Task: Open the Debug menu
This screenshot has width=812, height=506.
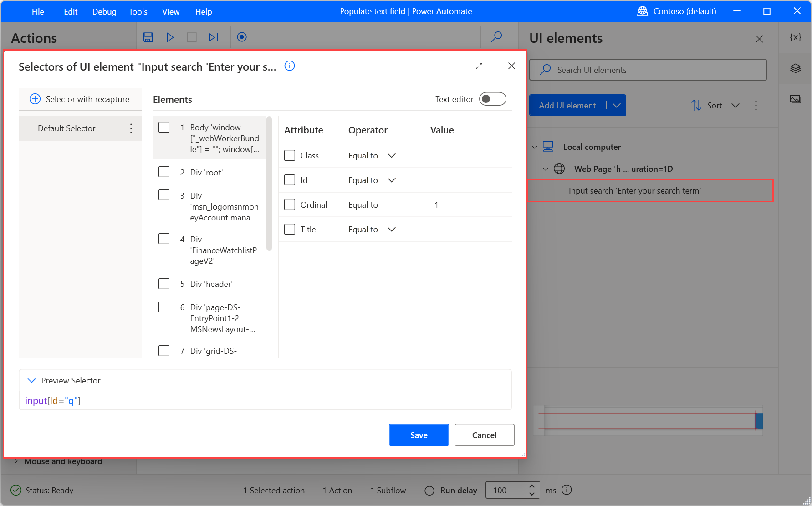Action: click(x=104, y=11)
